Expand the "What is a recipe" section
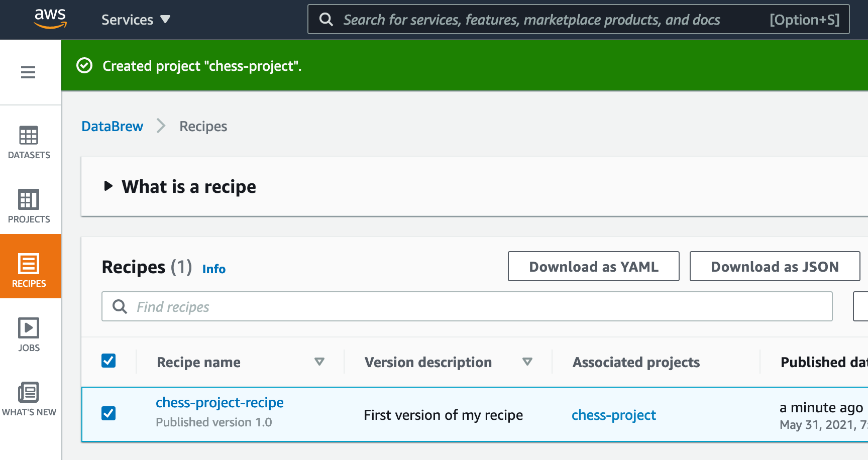This screenshot has width=868, height=460. pos(108,186)
